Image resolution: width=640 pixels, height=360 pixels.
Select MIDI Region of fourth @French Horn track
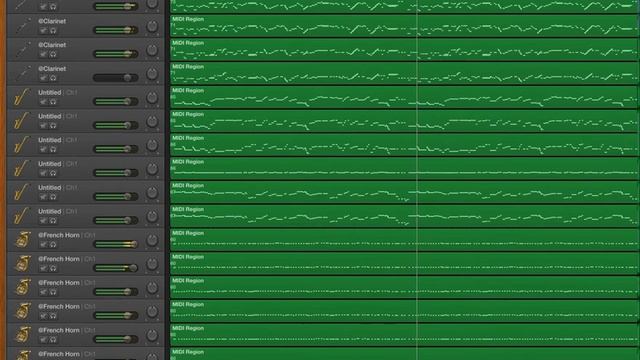404,311
